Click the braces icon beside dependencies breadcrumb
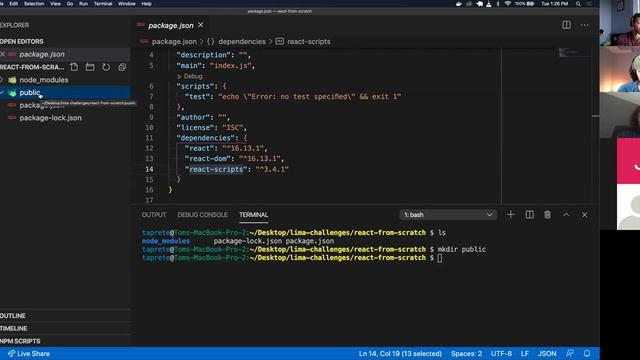 tap(211, 42)
